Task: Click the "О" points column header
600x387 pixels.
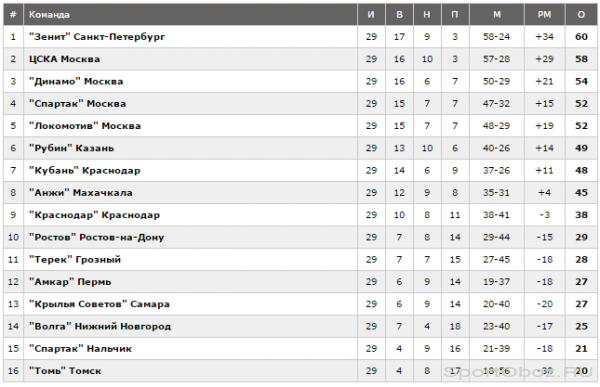Action: [581, 15]
